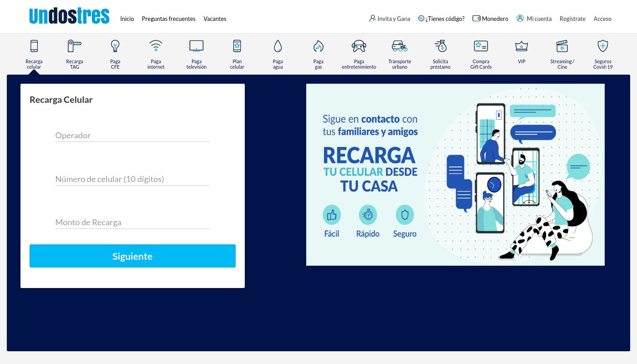Click the Recarga tu celular banner

(455, 175)
